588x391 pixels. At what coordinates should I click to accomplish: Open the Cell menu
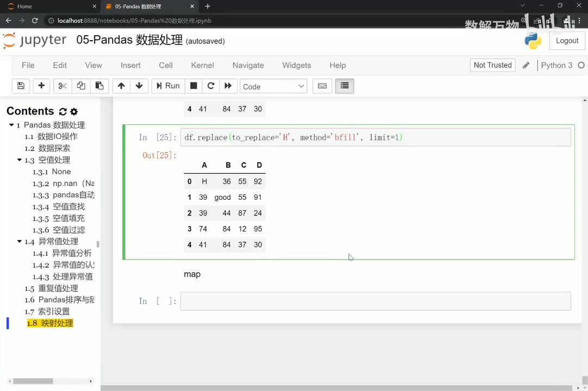tap(166, 65)
